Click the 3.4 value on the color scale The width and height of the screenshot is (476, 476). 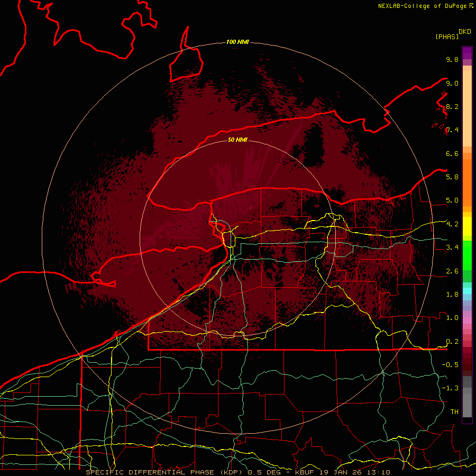[452, 248]
